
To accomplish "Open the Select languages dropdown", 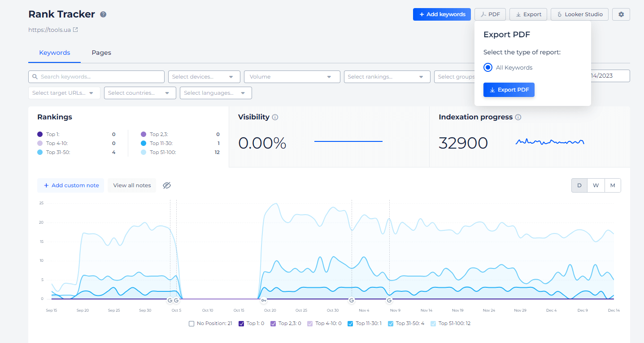I will (216, 93).
